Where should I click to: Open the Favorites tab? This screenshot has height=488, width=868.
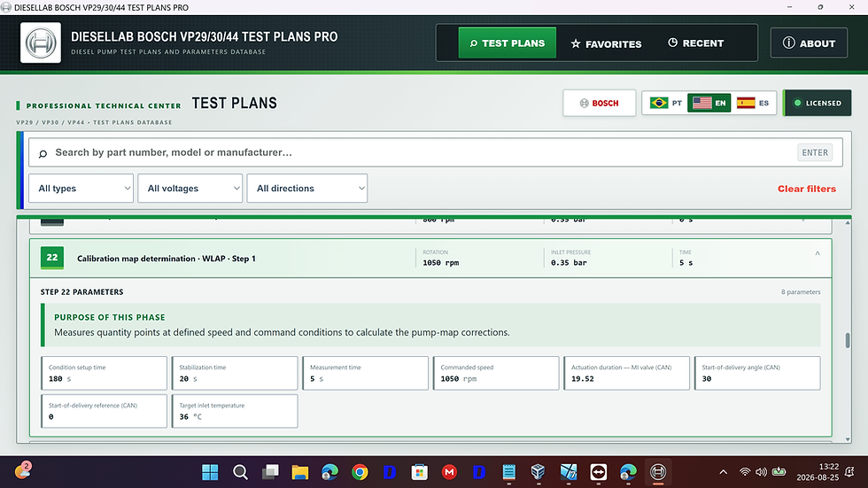point(606,43)
